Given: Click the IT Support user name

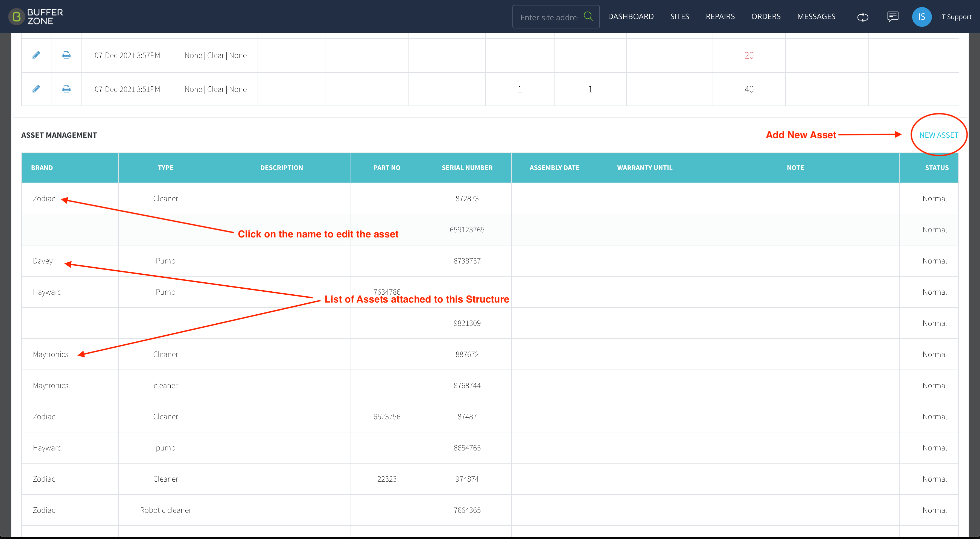Looking at the screenshot, I should click(x=955, y=17).
